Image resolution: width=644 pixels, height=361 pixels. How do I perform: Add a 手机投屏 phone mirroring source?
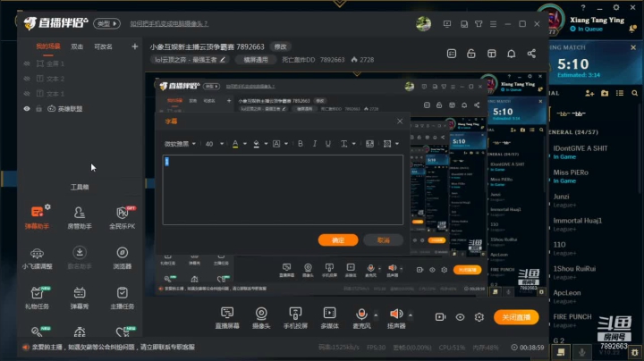tap(295, 317)
